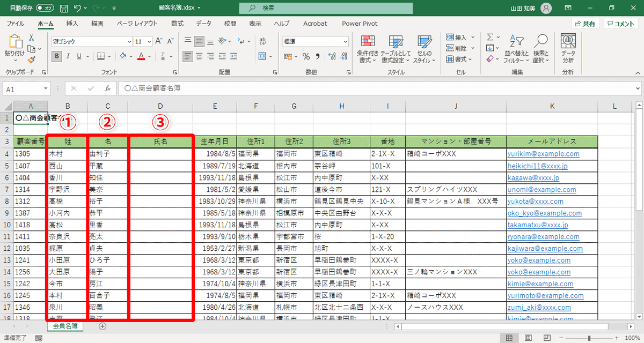The height and width of the screenshot is (343, 644).
Task: Open the font color dropdown arrow
Action: 149,56
